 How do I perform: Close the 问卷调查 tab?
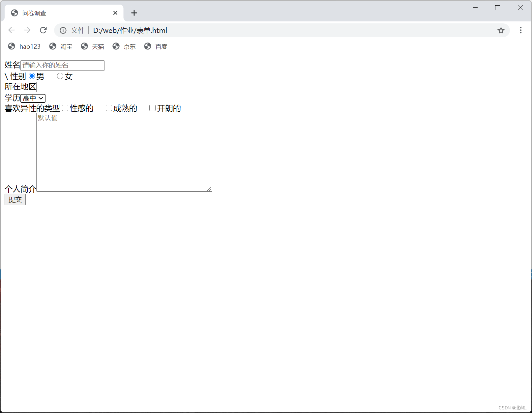pos(115,13)
